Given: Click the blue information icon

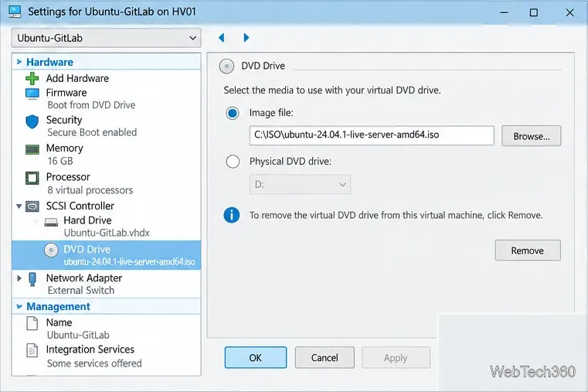Looking at the screenshot, I should (232, 215).
